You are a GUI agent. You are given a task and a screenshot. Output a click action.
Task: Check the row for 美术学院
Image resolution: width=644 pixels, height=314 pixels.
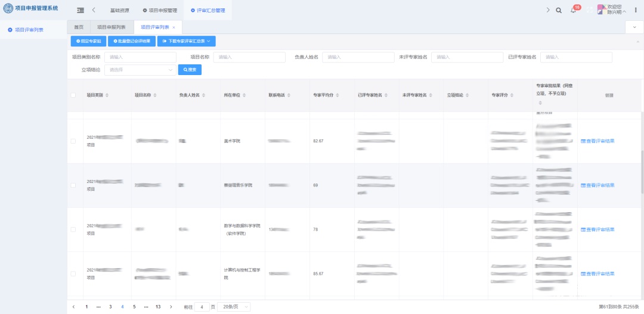pyautogui.click(x=73, y=141)
